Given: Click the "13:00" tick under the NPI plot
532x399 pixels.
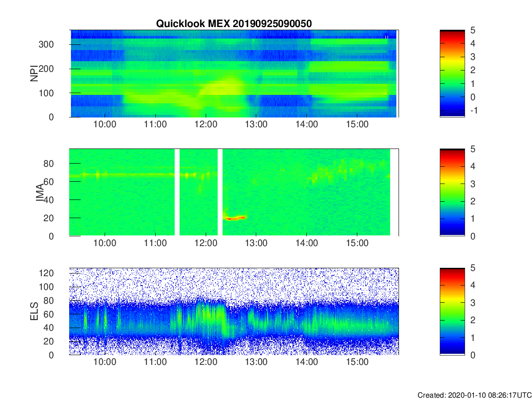Looking at the screenshot, I should click(256, 125).
